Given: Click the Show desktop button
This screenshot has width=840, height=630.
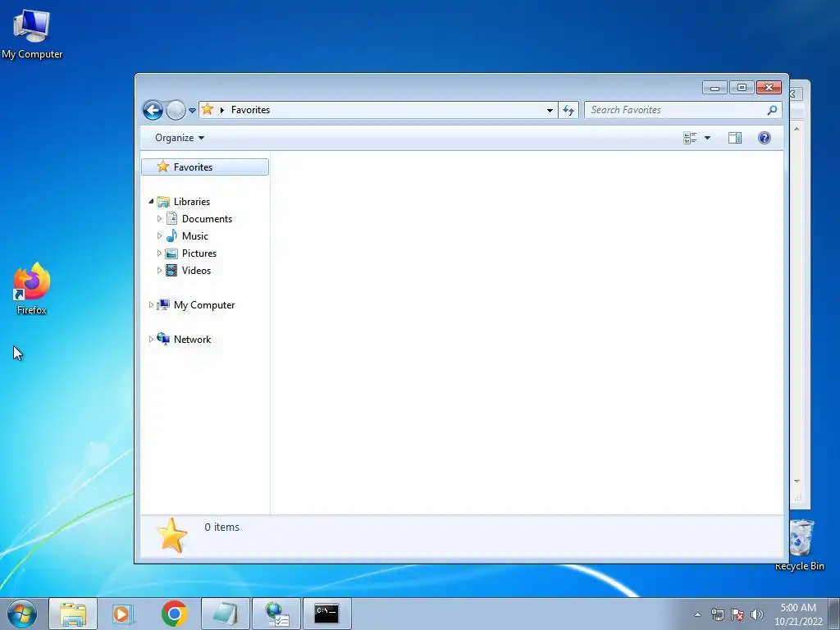Looking at the screenshot, I should [x=834, y=614].
